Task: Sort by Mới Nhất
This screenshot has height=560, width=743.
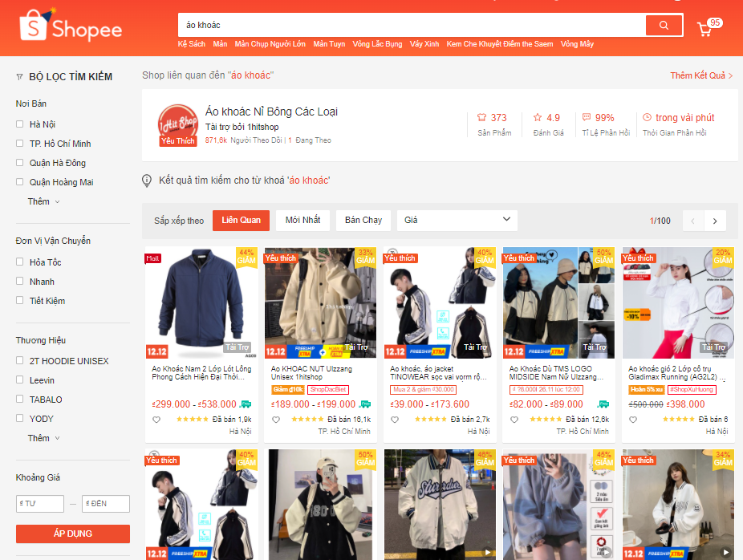Action: click(x=302, y=220)
